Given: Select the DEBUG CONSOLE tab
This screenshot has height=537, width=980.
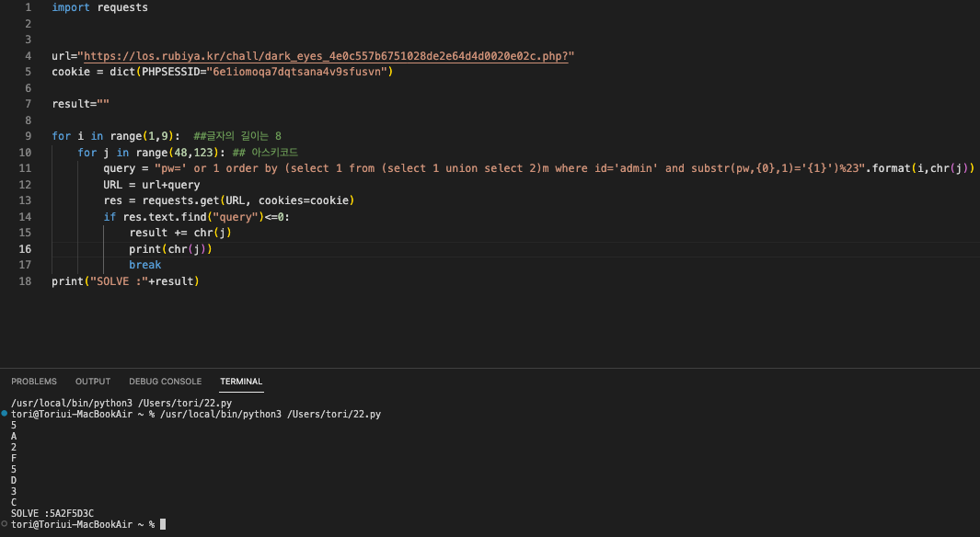Looking at the screenshot, I should coord(165,382).
